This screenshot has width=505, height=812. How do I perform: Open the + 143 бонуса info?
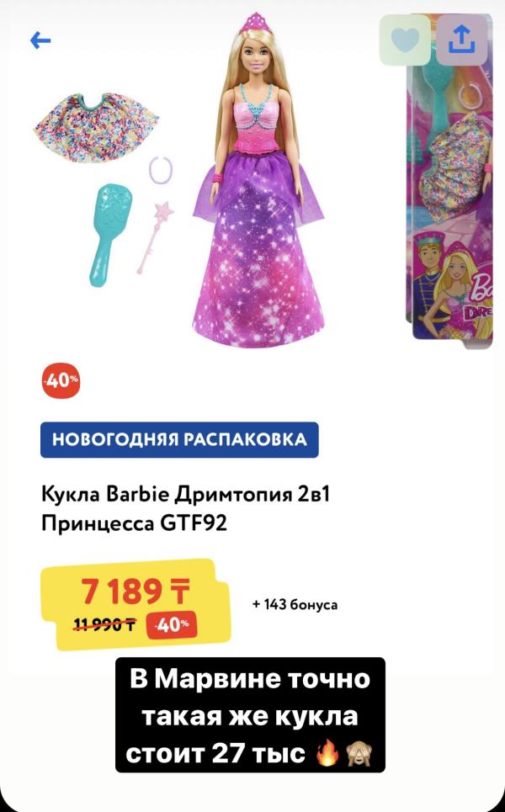tap(295, 604)
